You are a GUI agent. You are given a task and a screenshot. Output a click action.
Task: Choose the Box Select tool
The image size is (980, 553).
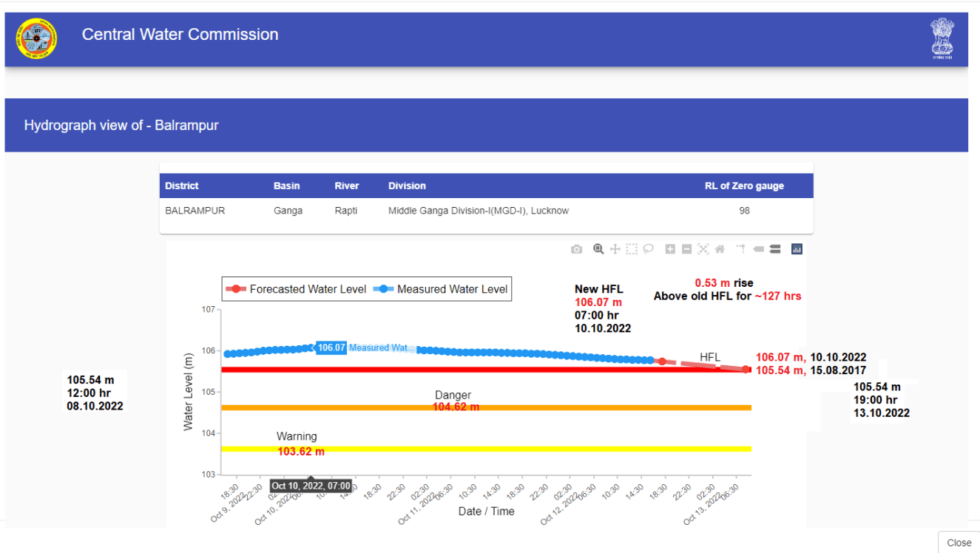point(632,249)
